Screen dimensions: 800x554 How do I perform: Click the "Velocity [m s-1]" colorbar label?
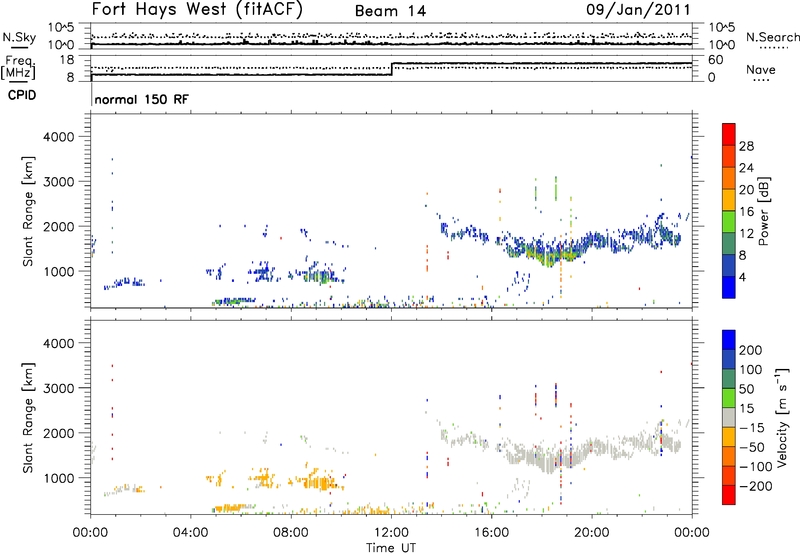782,417
